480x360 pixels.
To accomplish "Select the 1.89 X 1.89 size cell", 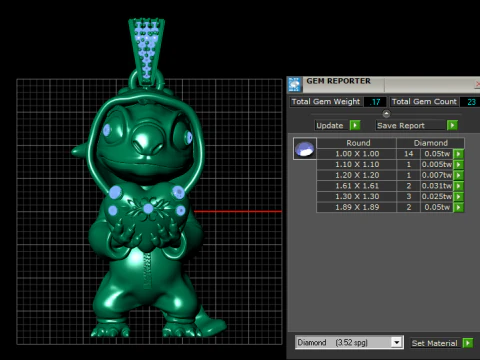I will pyautogui.click(x=357, y=207).
